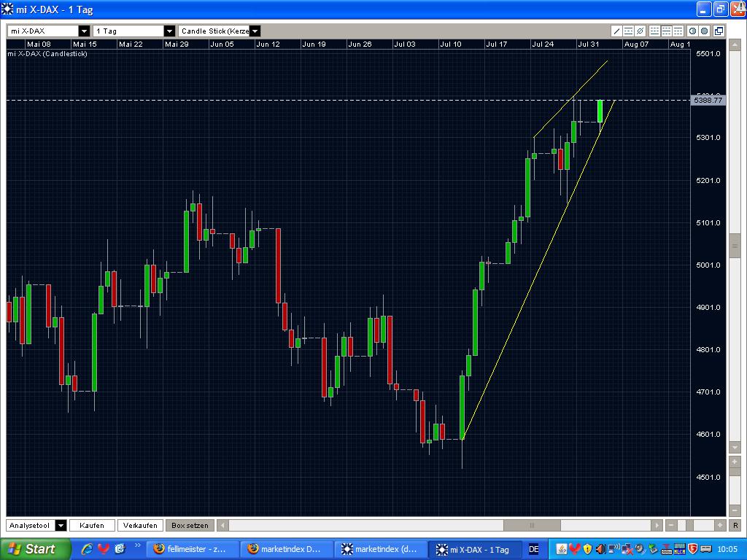Click the detach window icon in toolbar
The image size is (747, 560).
click(x=719, y=31)
